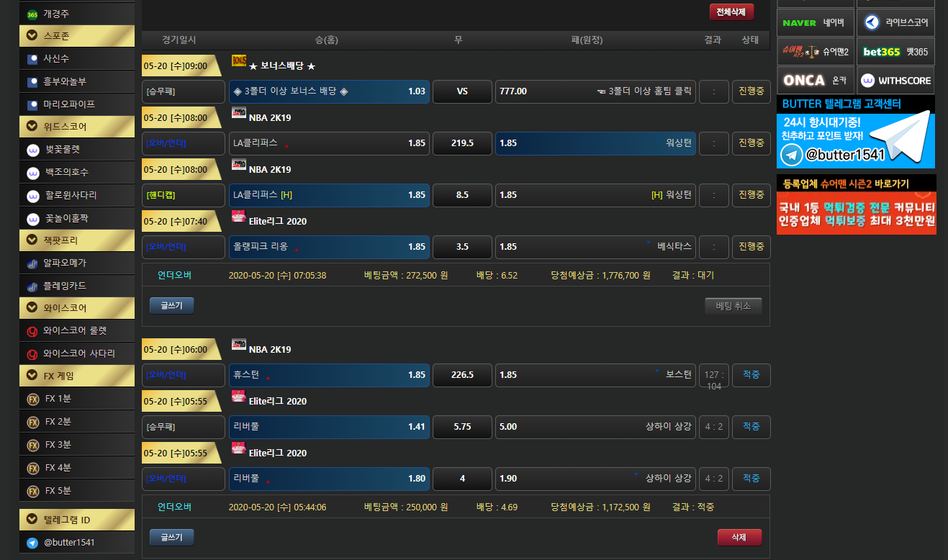Click the red 삭제 button at the bottom
This screenshot has width=948, height=560.
[739, 537]
